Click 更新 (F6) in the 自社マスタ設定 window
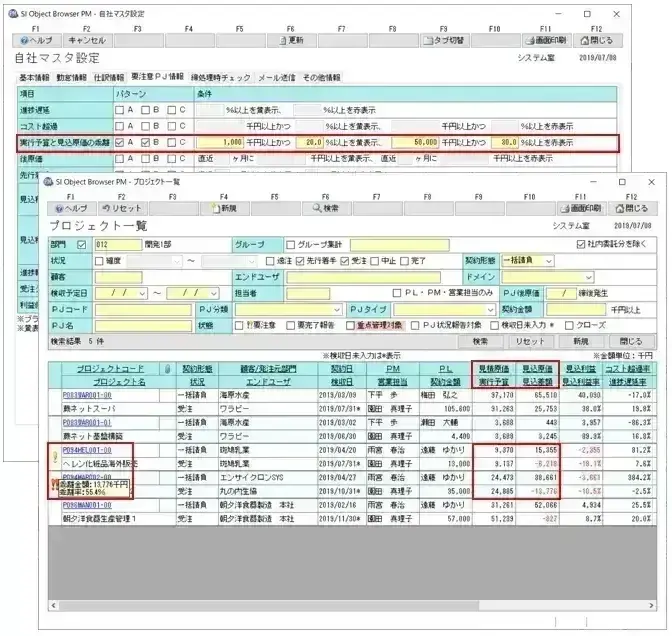The height and width of the screenshot is (636, 672). click(x=291, y=40)
